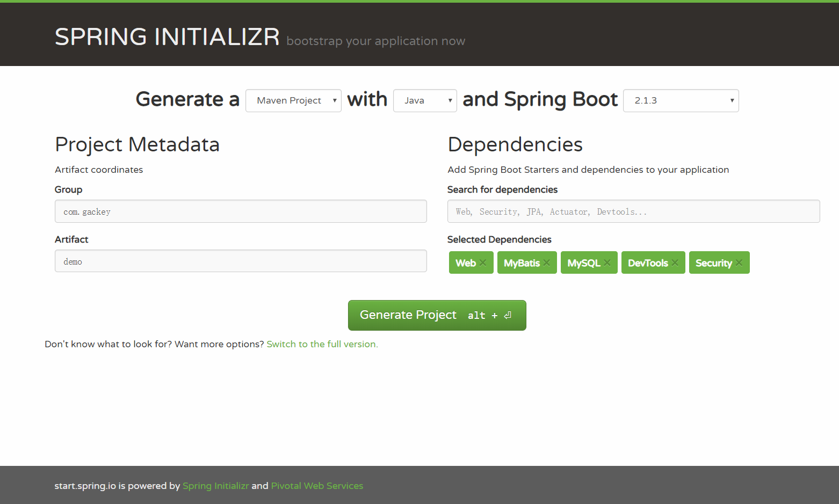Screen dimensions: 839x504
Task: Click the Dependencies heading
Action: pyautogui.click(x=515, y=144)
